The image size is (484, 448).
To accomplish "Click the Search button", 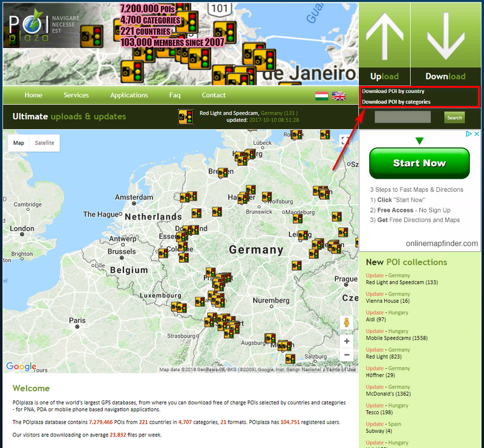I will click(x=454, y=117).
